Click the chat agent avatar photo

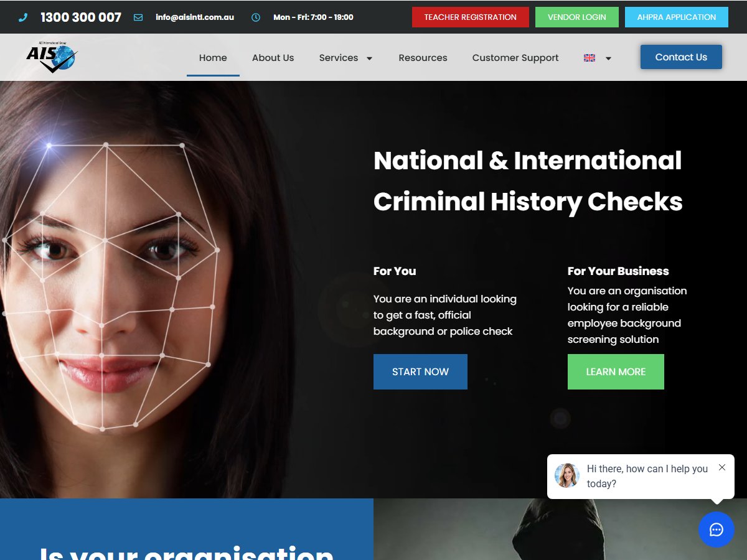click(567, 475)
